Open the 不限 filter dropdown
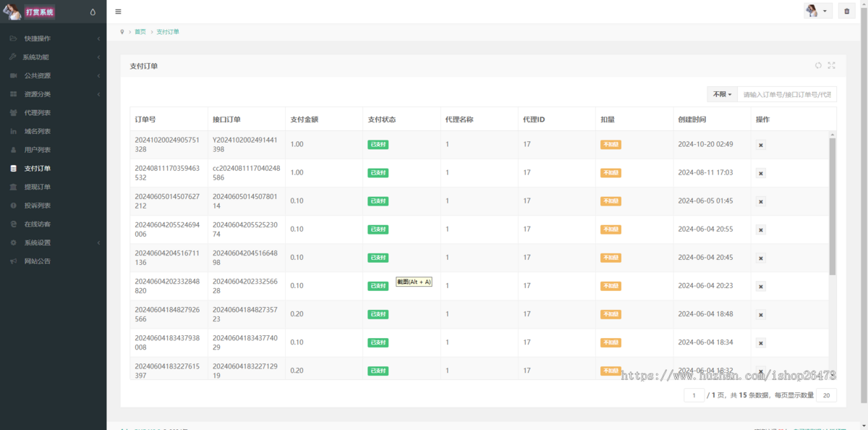 722,95
